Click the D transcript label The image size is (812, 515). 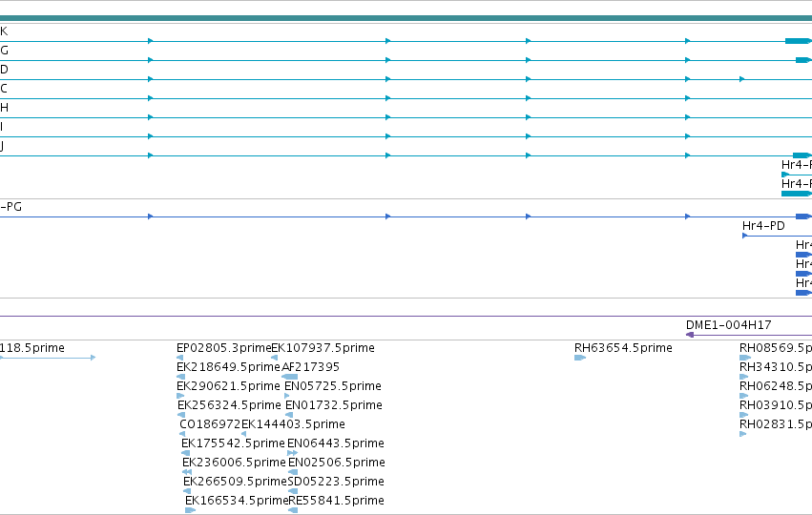[x=4, y=70]
